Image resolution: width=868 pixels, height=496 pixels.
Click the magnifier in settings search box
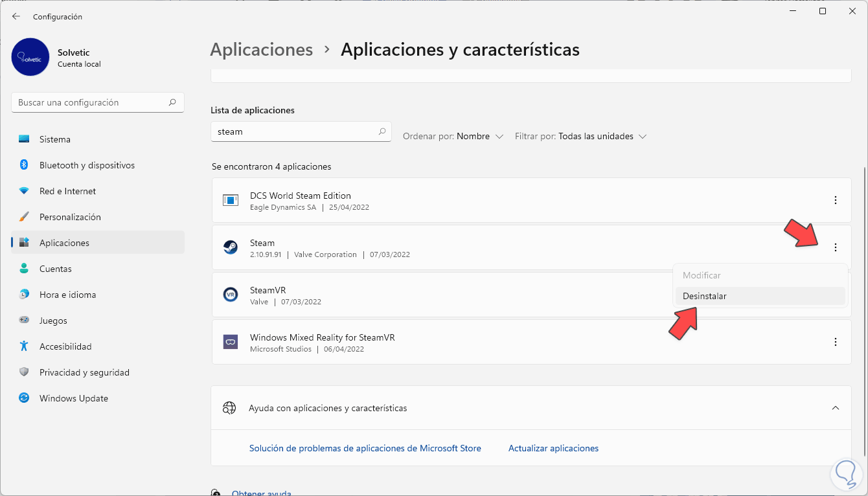tap(172, 102)
